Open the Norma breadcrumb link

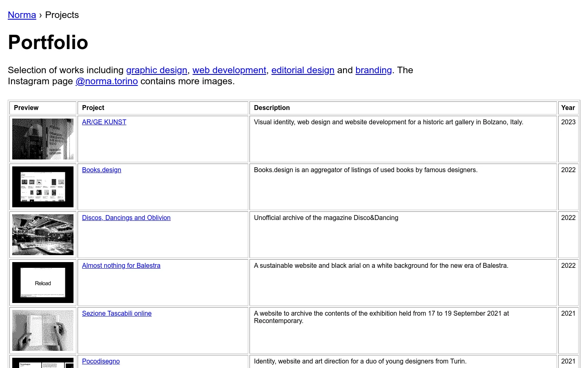pyautogui.click(x=22, y=15)
